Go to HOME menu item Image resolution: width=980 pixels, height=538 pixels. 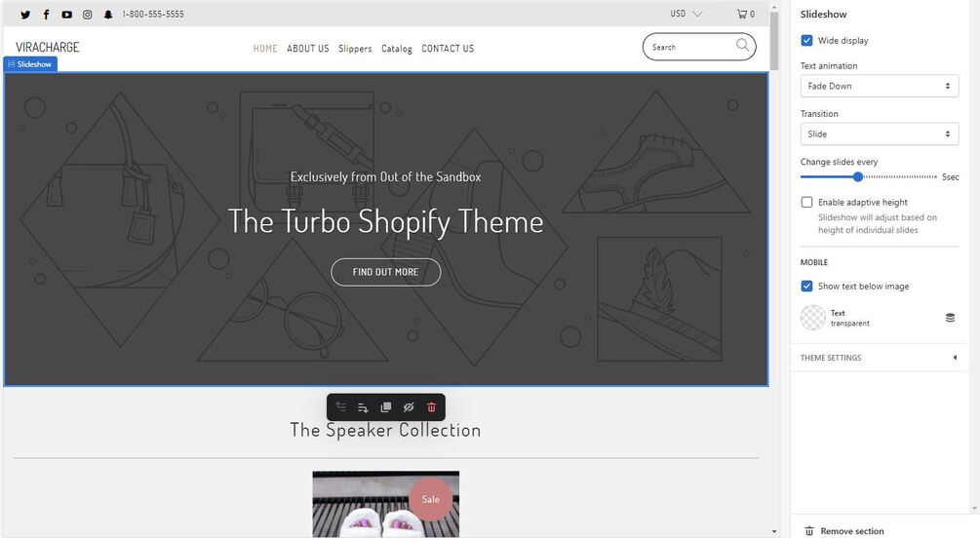point(265,48)
